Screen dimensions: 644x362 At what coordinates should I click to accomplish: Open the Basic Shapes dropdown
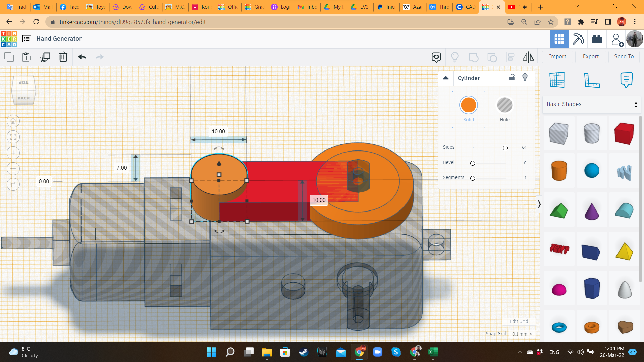(x=592, y=104)
